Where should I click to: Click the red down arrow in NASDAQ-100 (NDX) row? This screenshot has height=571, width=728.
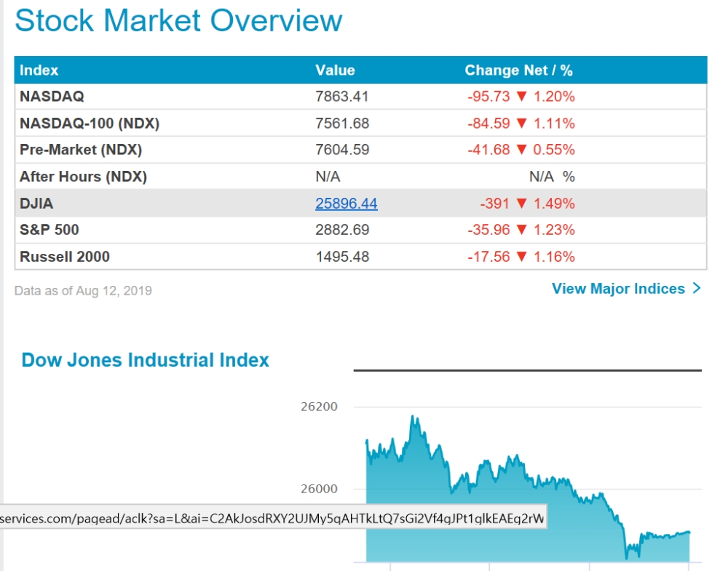click(521, 124)
